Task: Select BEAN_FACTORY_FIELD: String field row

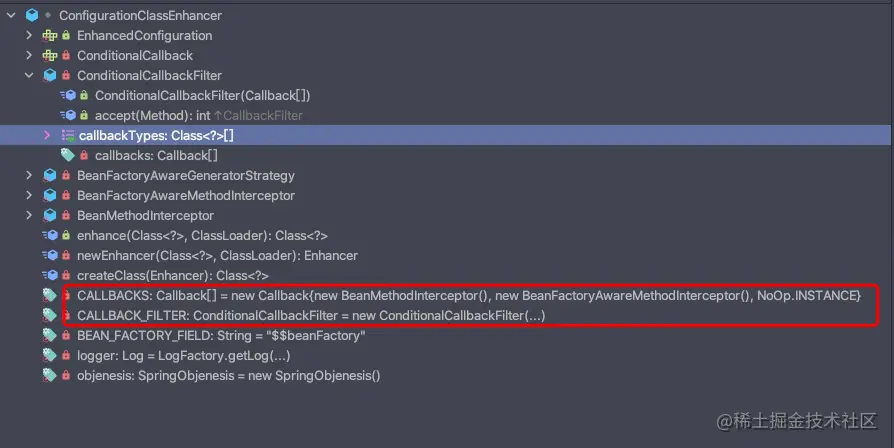Action: 221,335
